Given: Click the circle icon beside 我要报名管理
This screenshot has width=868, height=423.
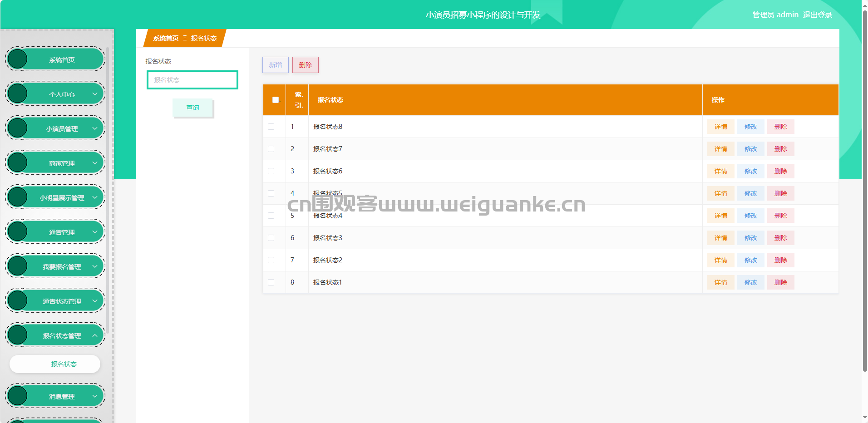Looking at the screenshot, I should click(x=18, y=266).
